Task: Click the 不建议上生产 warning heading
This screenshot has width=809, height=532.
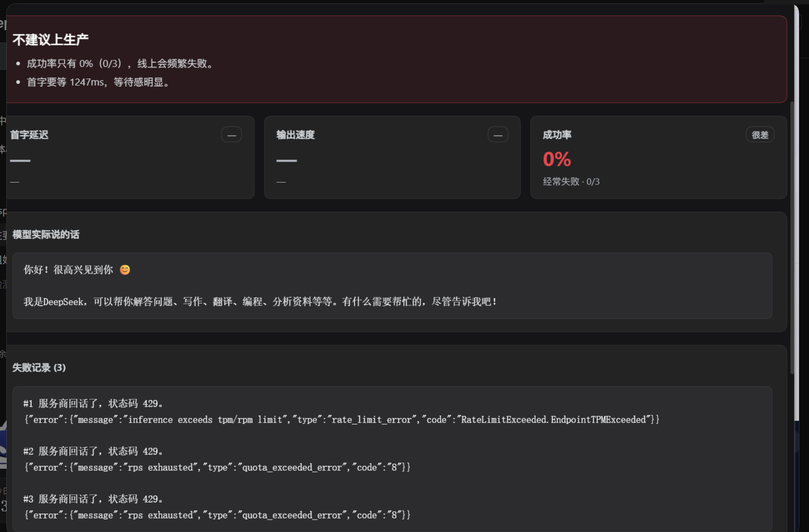Action: [51, 40]
